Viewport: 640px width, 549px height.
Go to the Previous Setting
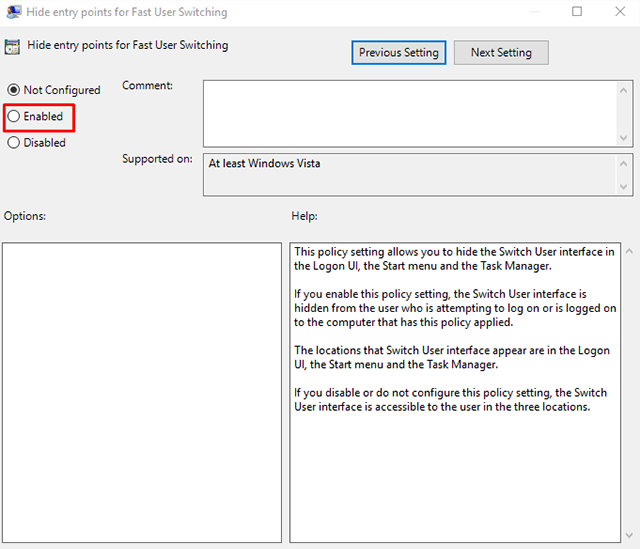[399, 52]
